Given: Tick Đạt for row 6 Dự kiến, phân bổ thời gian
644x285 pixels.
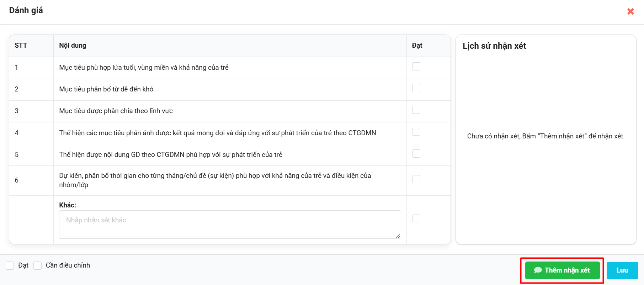Looking at the screenshot, I should click(x=416, y=179).
